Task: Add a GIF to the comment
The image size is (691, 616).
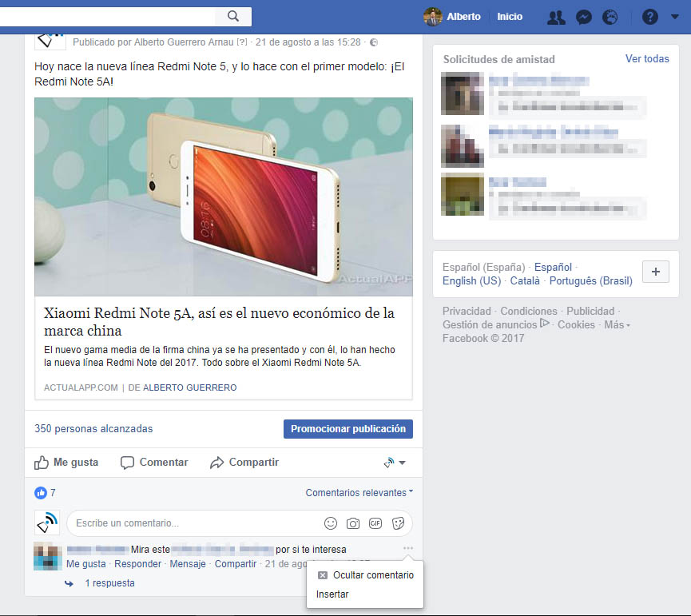Action: [375, 523]
